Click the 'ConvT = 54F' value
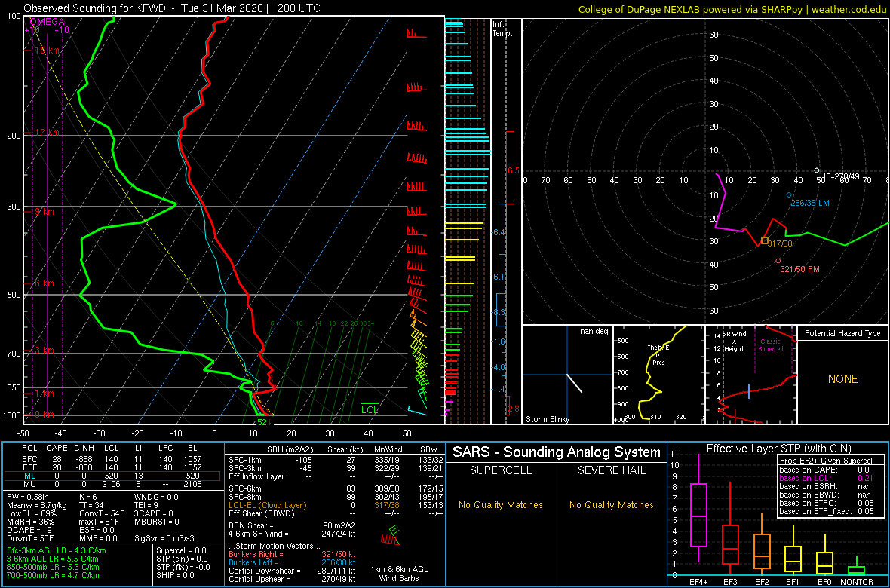The height and width of the screenshot is (588, 890). 102,514
